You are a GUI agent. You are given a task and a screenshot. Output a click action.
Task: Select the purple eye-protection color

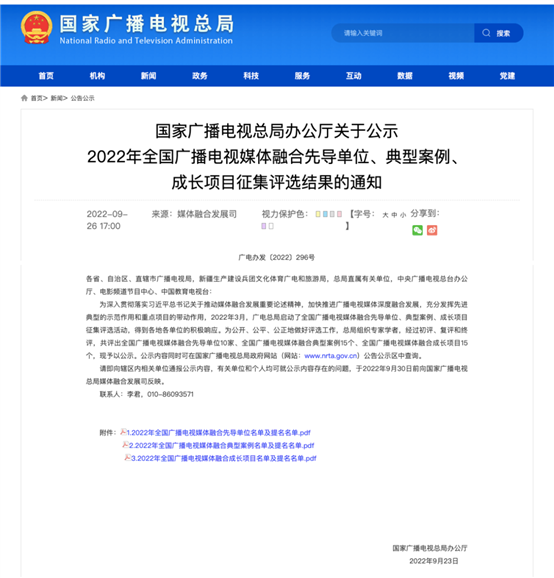(264, 226)
